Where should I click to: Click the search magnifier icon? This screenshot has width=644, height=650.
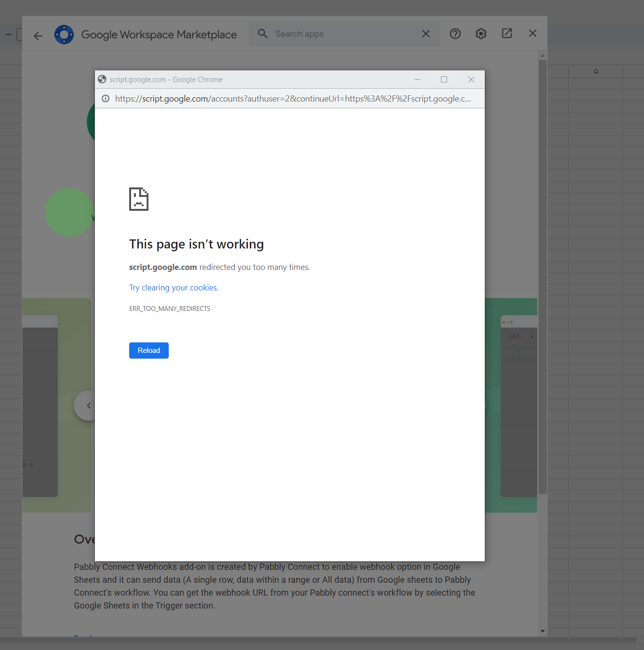pyautogui.click(x=263, y=33)
